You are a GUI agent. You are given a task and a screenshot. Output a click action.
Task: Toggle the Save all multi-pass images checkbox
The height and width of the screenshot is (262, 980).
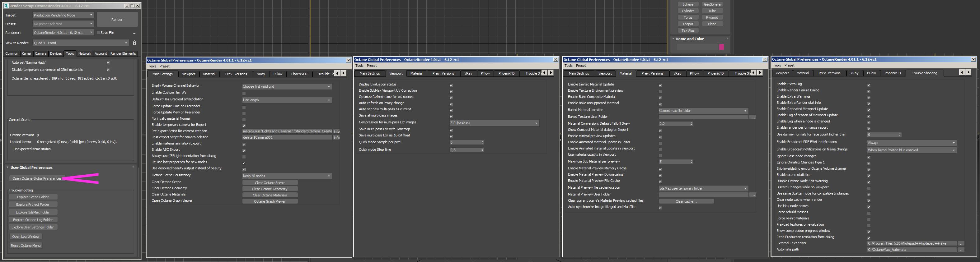(451, 117)
